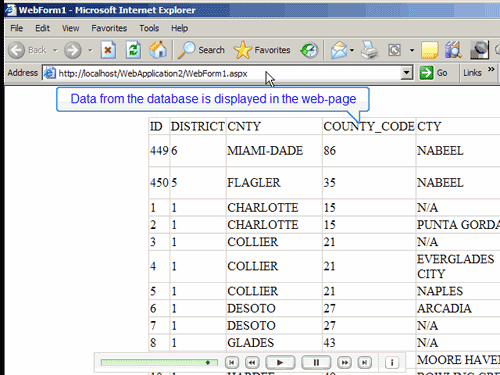Click the DISTRICT column header

198,126
